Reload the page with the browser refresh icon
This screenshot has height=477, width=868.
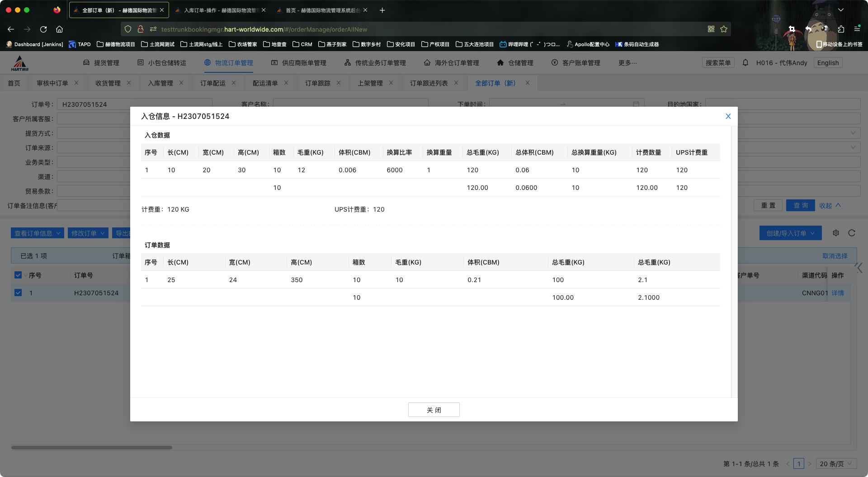43,29
